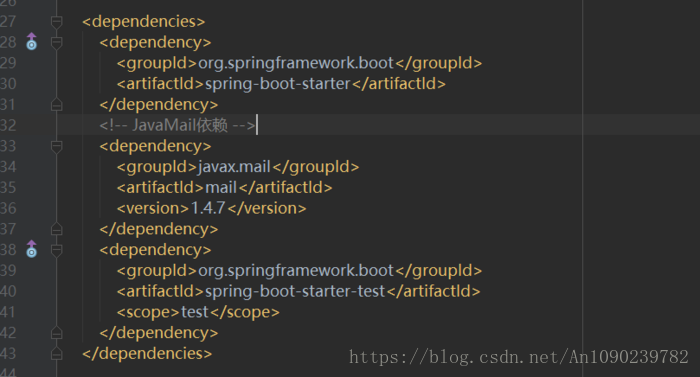Viewport: 700px width, 377px height.
Task: Click the fold end marker on line 37
Action: (56, 229)
